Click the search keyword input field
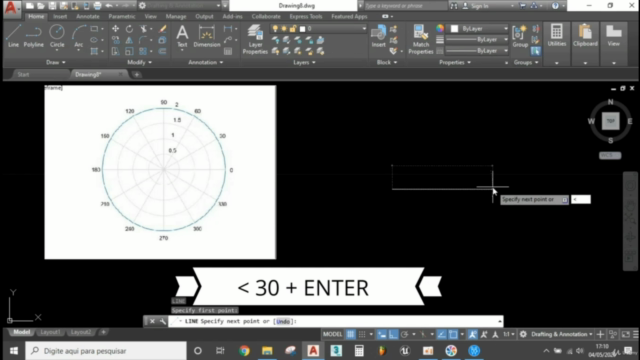The height and width of the screenshot is (360, 640). 405,6
